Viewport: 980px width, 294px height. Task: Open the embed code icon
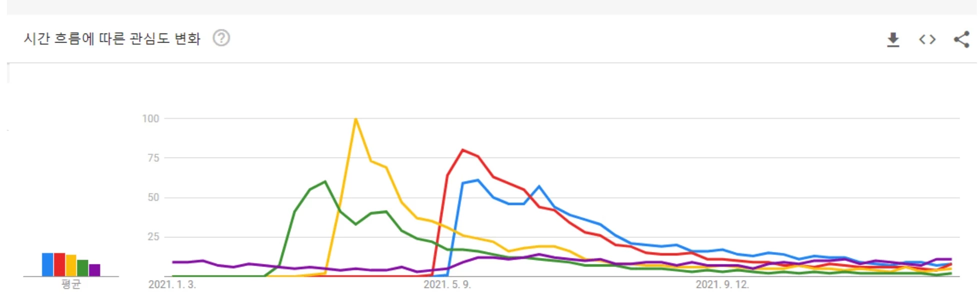[x=927, y=39]
